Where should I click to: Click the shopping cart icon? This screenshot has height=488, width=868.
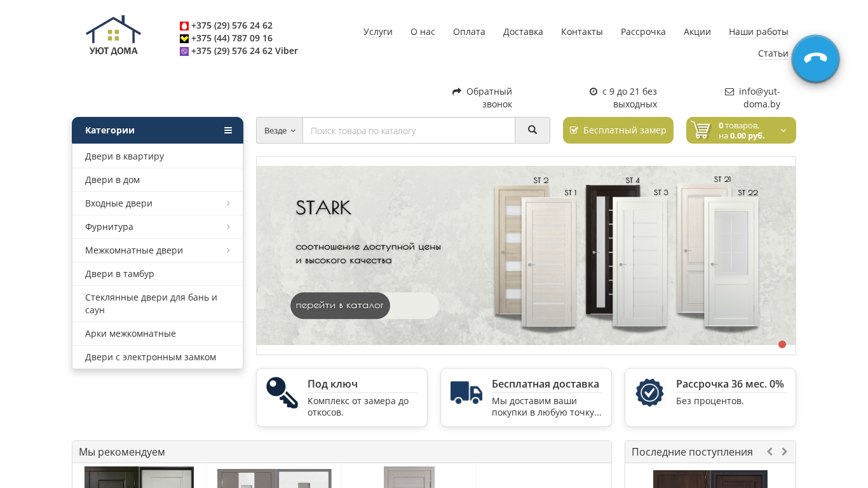point(700,130)
